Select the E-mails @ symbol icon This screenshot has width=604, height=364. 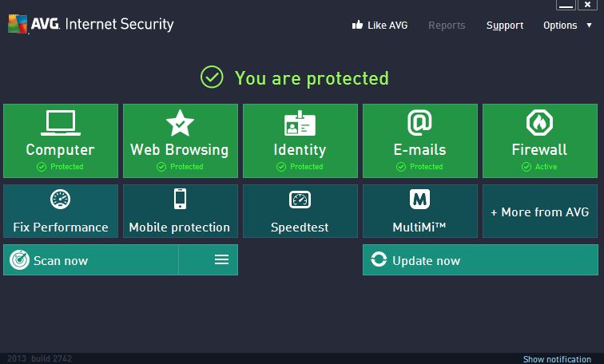419,123
